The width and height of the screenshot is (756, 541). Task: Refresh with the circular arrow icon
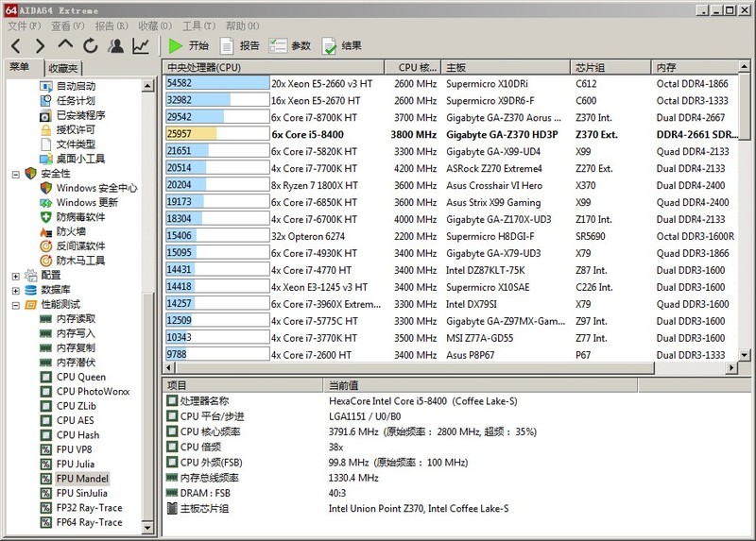(90, 45)
